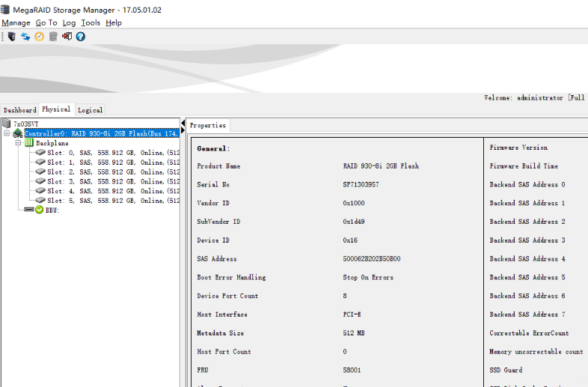Click the grey database toolbar icon
The height and width of the screenshot is (387, 588).
tap(53, 36)
